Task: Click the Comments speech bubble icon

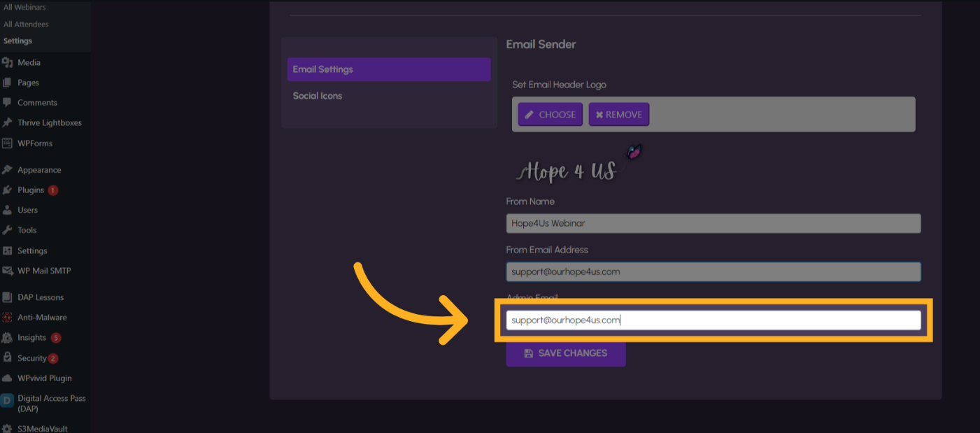Action: tap(7, 102)
